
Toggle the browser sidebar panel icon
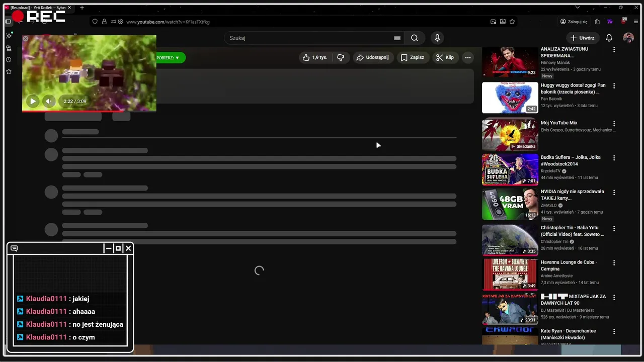click(x=8, y=22)
